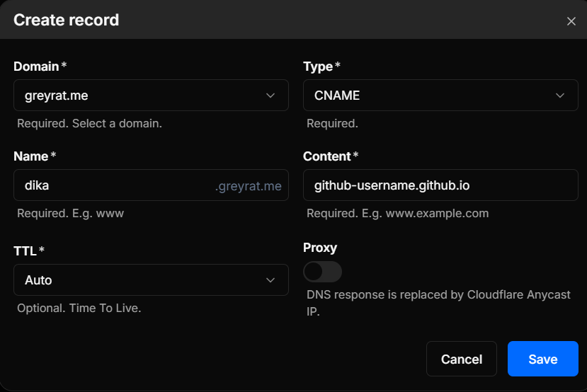
Task: Close the Create record dialog
Action: tap(571, 21)
